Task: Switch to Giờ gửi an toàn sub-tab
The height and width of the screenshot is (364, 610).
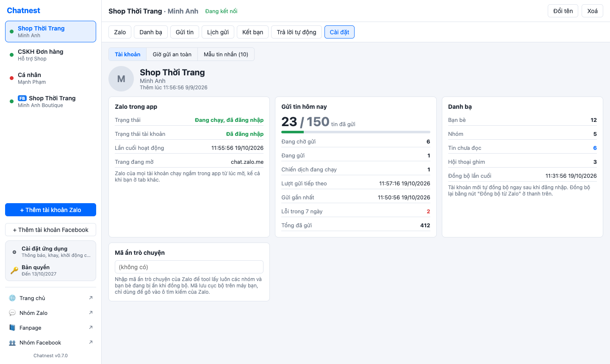Action: point(172,54)
